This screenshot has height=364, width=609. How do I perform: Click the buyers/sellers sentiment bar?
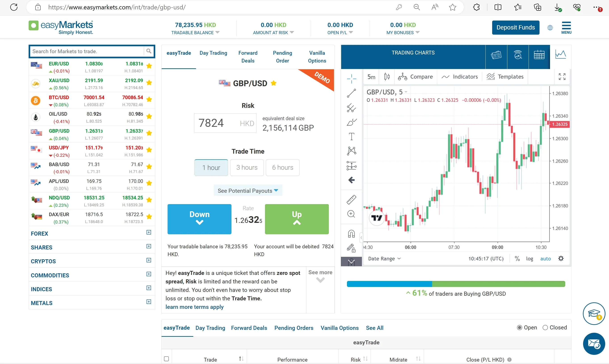coord(456,284)
